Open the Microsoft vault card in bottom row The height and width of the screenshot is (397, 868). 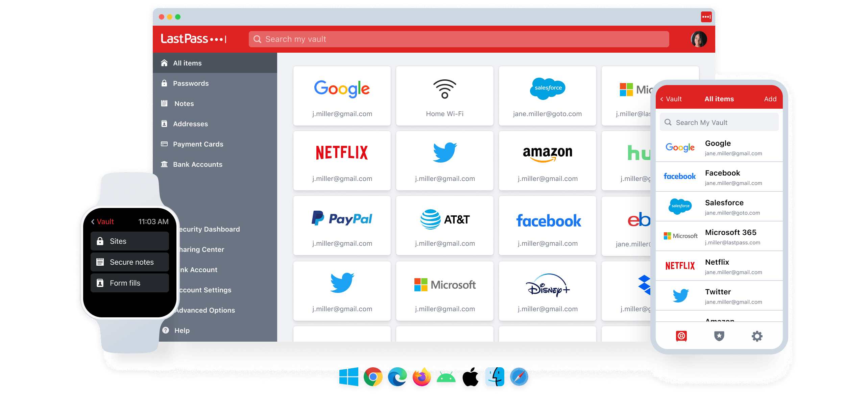[445, 291]
